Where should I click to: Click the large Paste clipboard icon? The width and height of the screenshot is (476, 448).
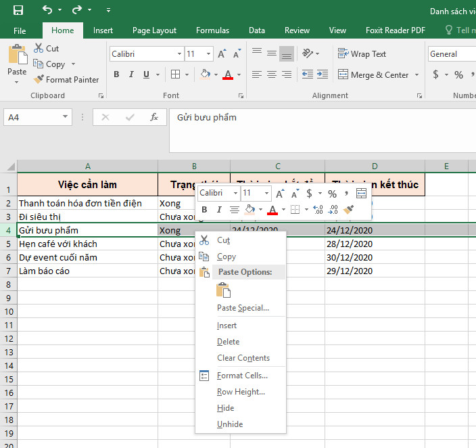click(18, 55)
